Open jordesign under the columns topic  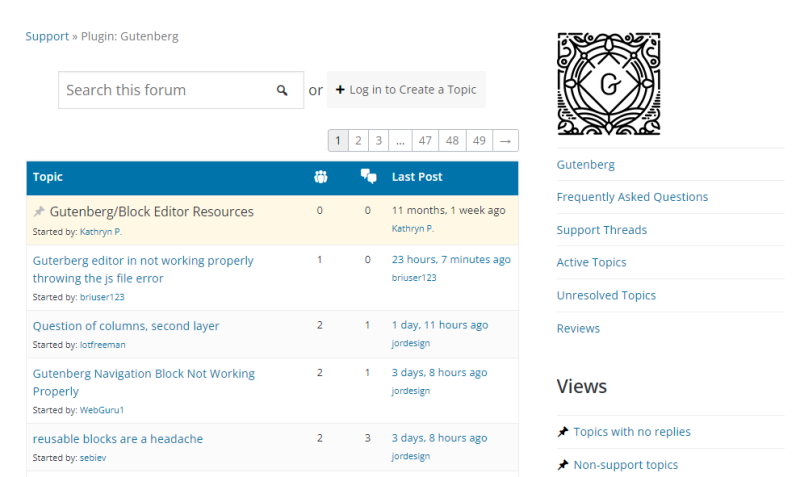[411, 343]
